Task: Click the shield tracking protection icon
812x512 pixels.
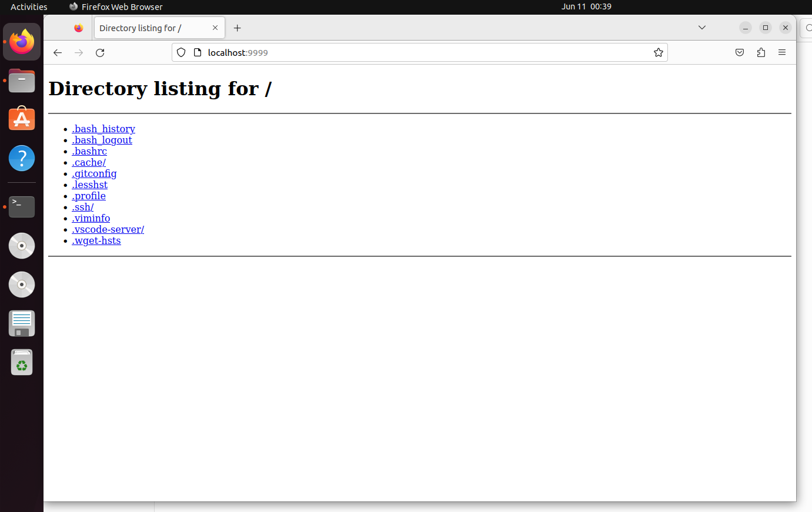Action: [181, 53]
